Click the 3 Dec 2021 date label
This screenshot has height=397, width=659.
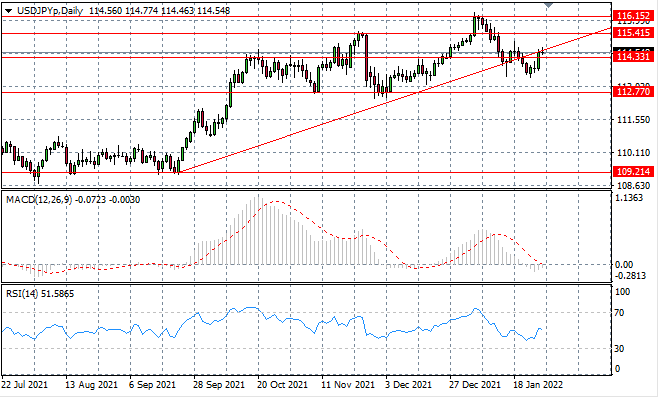tap(409, 385)
